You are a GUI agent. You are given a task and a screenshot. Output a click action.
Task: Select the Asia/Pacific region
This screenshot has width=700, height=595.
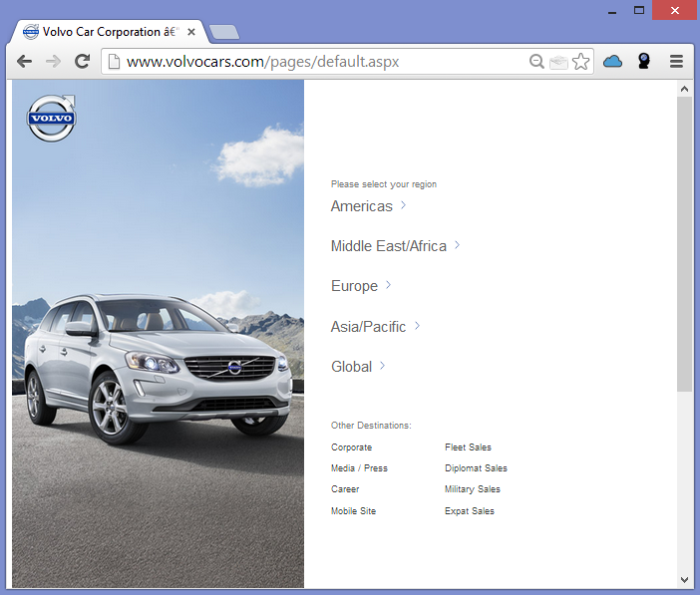[x=368, y=327]
